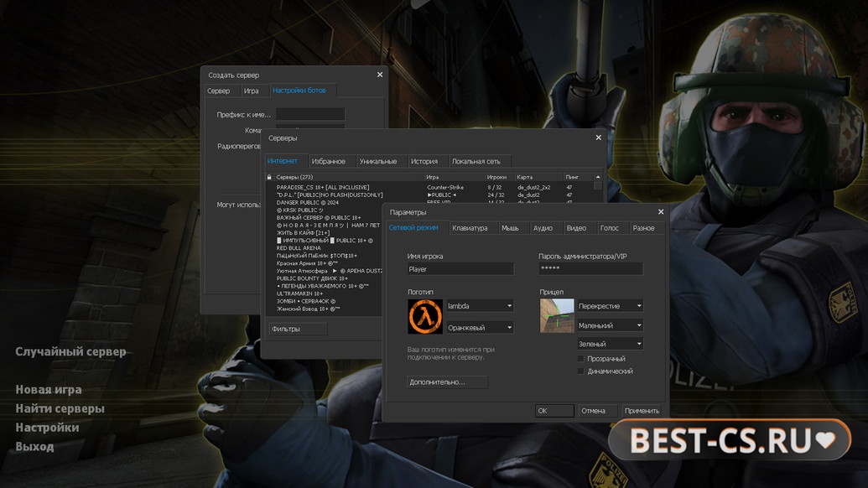Click the OK button in Параметры
Viewport: 868px width, 488px height.
click(554, 411)
